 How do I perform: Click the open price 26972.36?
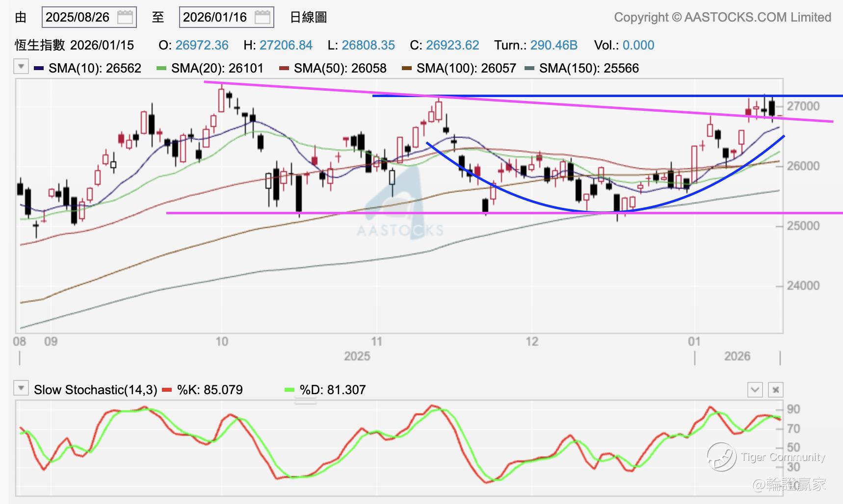click(x=202, y=45)
